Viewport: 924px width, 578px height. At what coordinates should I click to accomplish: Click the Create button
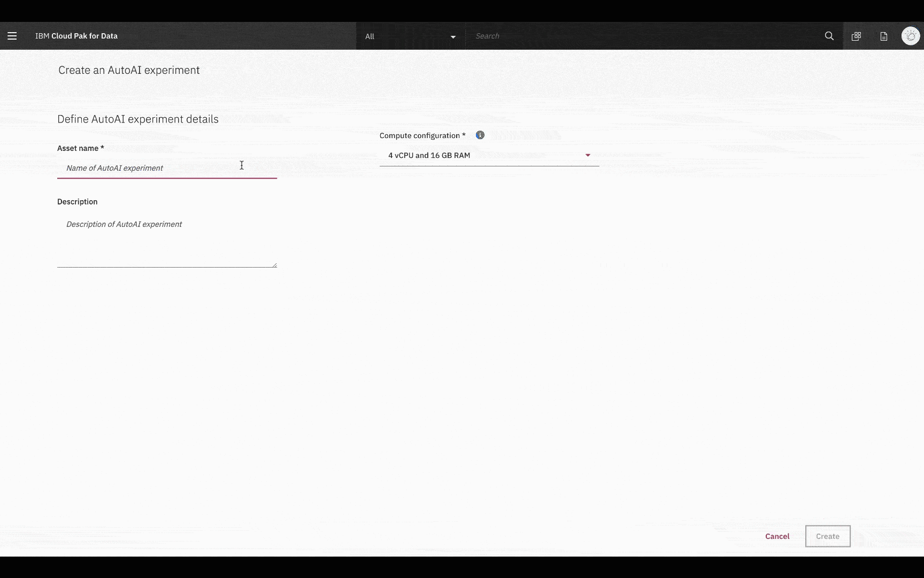828,536
